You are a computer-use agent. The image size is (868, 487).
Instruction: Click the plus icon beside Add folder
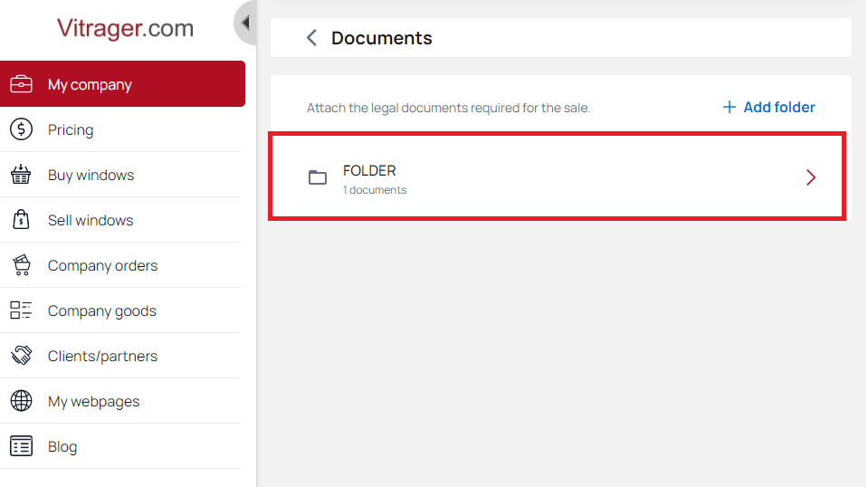(x=729, y=107)
